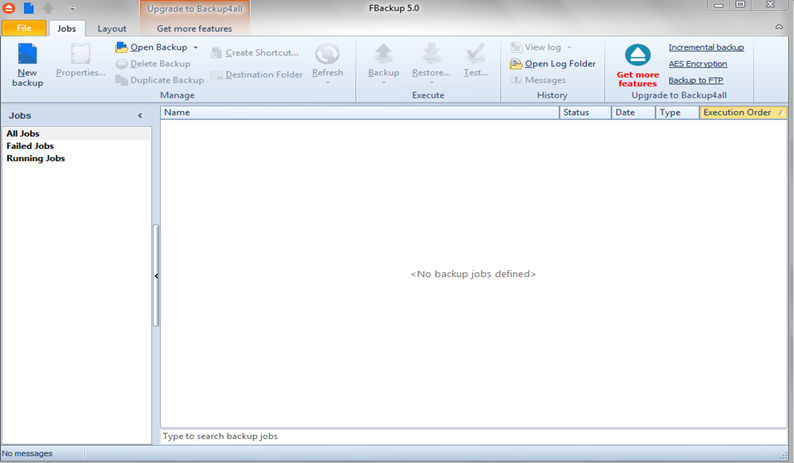Expand Open Backup dropdown arrow
794x463 pixels.
[x=195, y=48]
